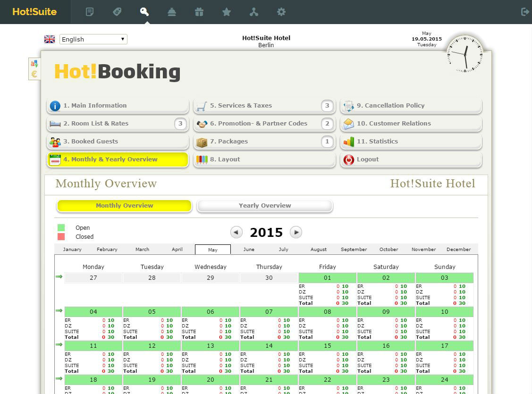The width and height of the screenshot is (532, 394).
Task: Open 6. Promotion- & Partner Codes
Action: tap(264, 124)
